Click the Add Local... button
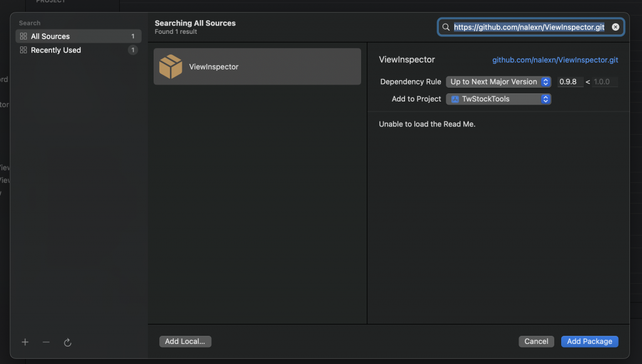Viewport: 642px width, 364px height. (185, 341)
